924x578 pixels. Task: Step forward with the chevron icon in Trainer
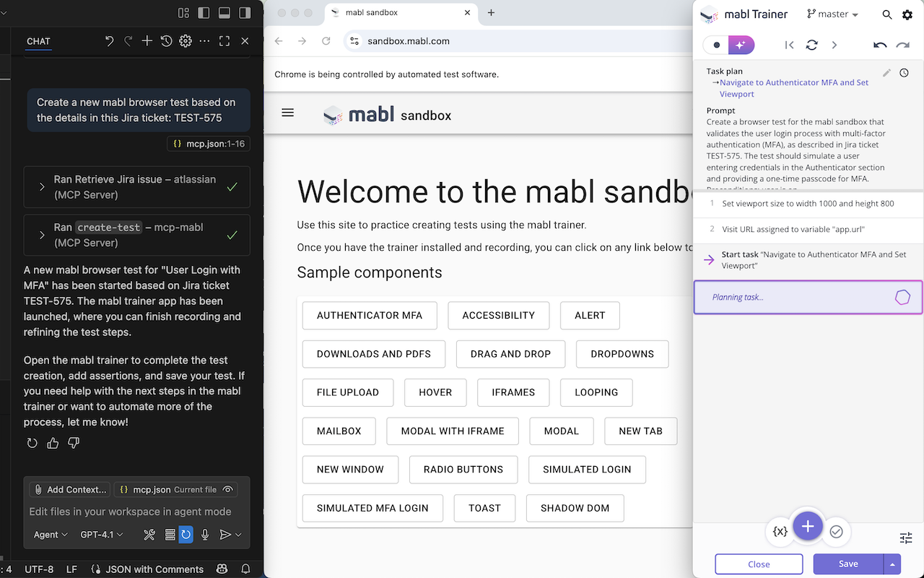834,45
